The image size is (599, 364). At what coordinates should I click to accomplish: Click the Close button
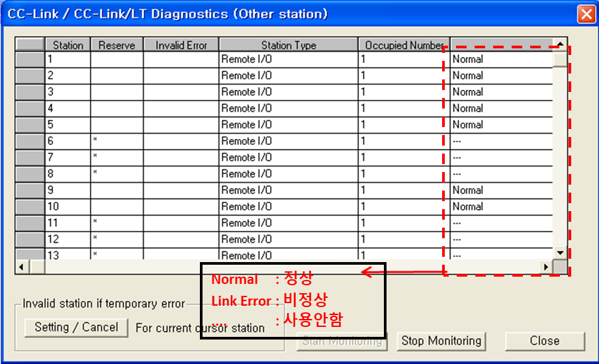pyautogui.click(x=545, y=341)
